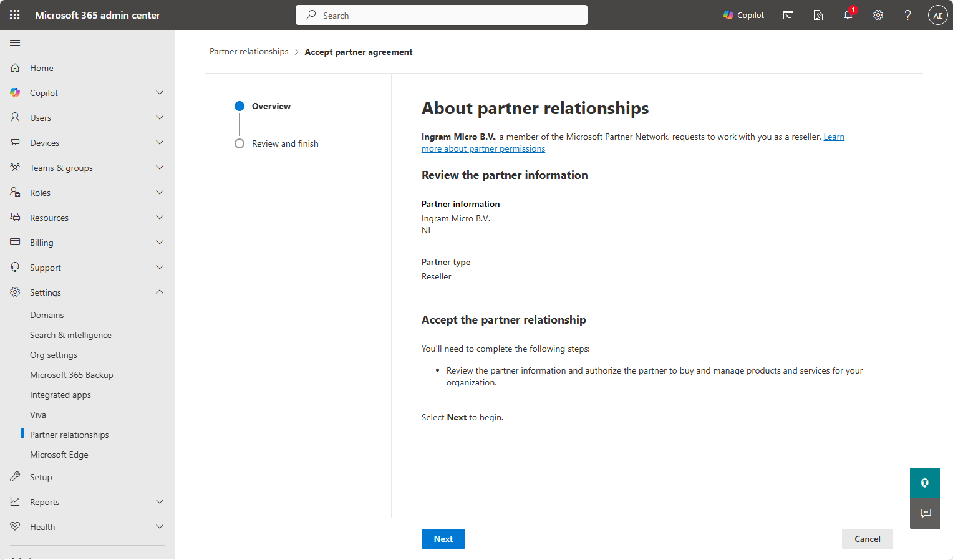
Task: Click the feedback chat floating button
Action: point(925,513)
